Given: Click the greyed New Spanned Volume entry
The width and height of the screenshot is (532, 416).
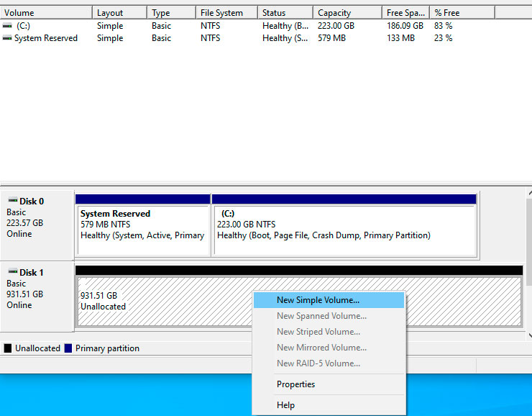Looking at the screenshot, I should (329, 316).
